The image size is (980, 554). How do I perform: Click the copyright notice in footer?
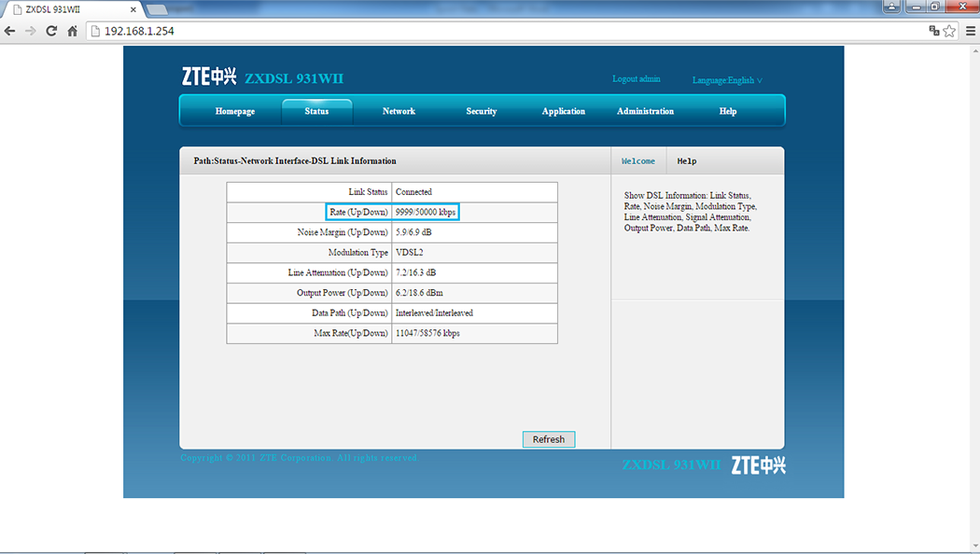300,458
